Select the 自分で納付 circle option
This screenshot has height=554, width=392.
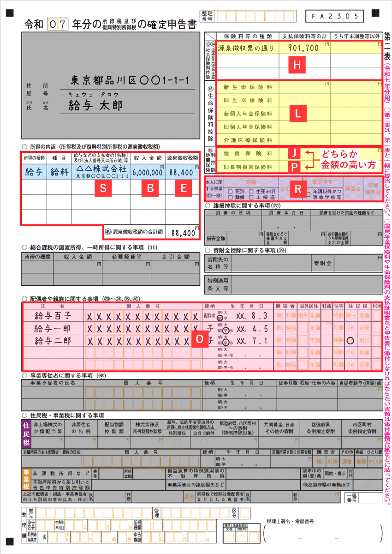pyautogui.click(x=203, y=442)
